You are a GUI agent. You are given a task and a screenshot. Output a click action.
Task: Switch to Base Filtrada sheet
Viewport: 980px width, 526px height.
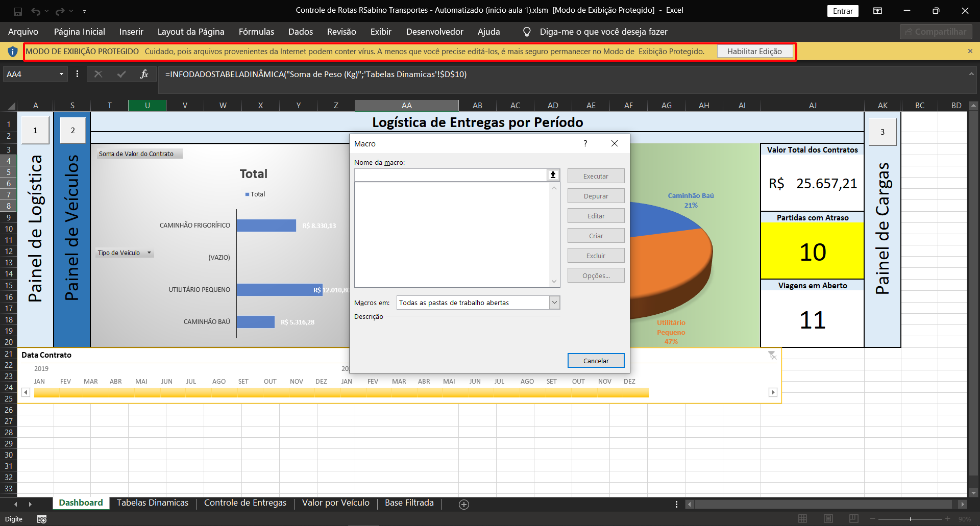tap(409, 503)
